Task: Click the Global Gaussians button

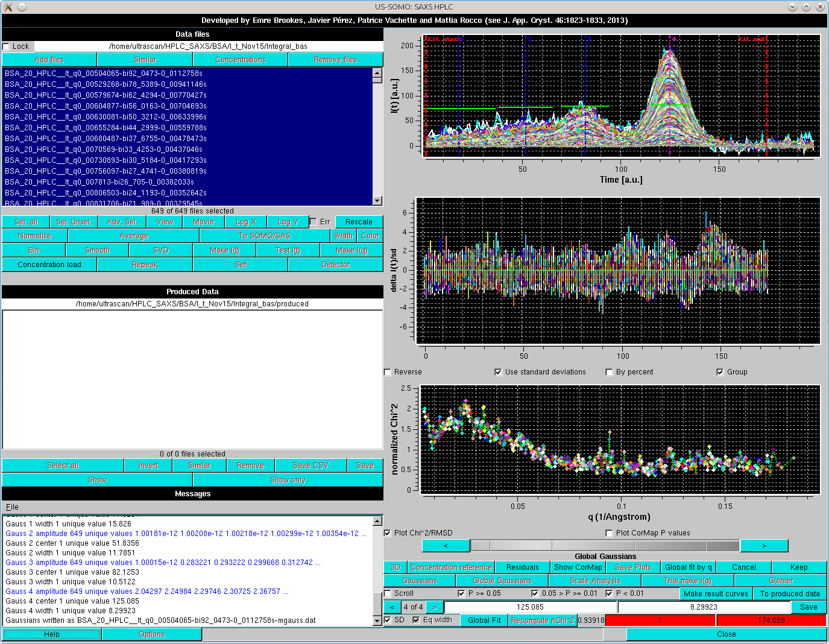Action: (502, 581)
